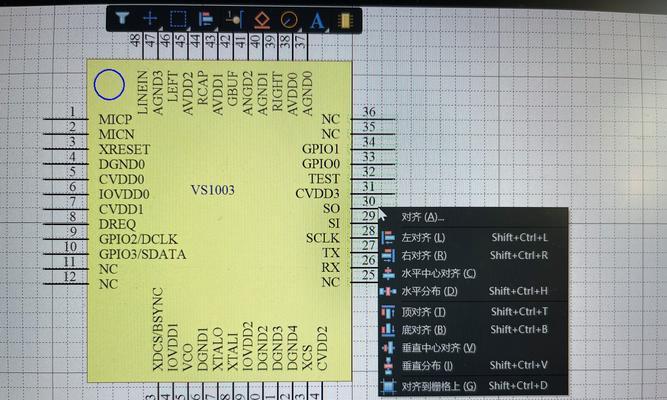Click the CVDD3 pin label
This screenshot has height=400, width=667.
[x=318, y=194]
